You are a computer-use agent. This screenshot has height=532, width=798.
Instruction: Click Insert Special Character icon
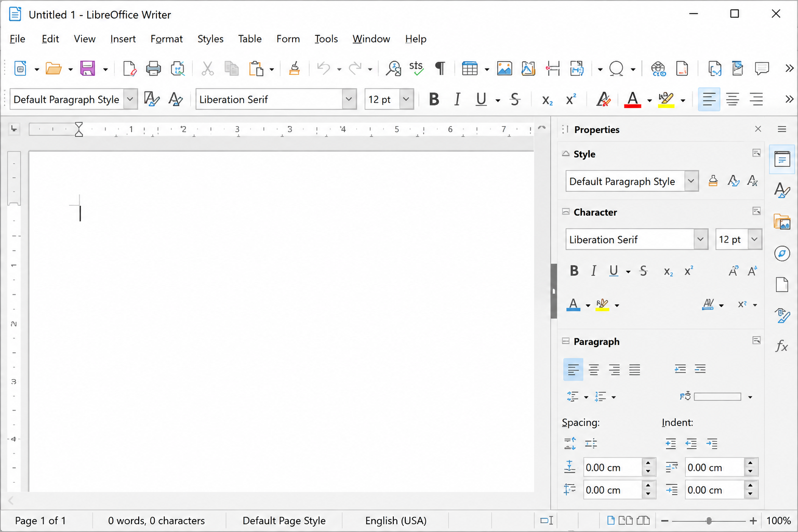tap(617, 69)
